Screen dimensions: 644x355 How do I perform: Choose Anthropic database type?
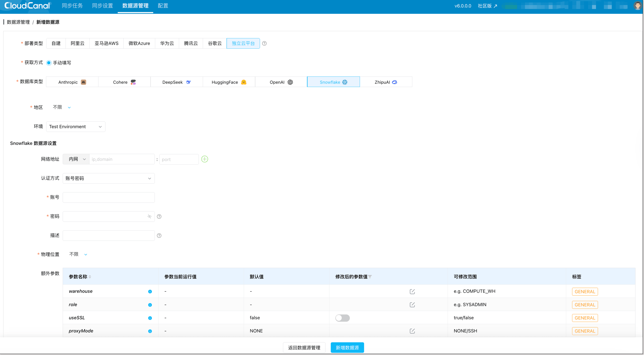point(72,82)
